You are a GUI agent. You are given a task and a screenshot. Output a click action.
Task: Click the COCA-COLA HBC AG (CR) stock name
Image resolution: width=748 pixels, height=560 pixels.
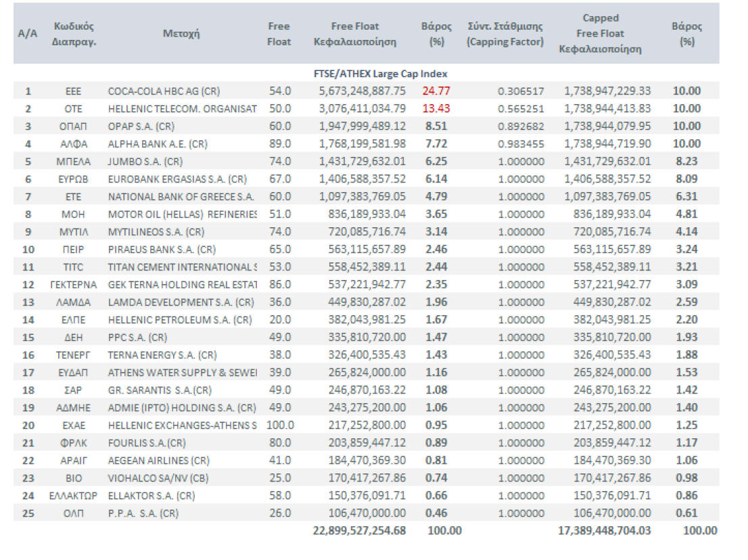click(x=164, y=91)
